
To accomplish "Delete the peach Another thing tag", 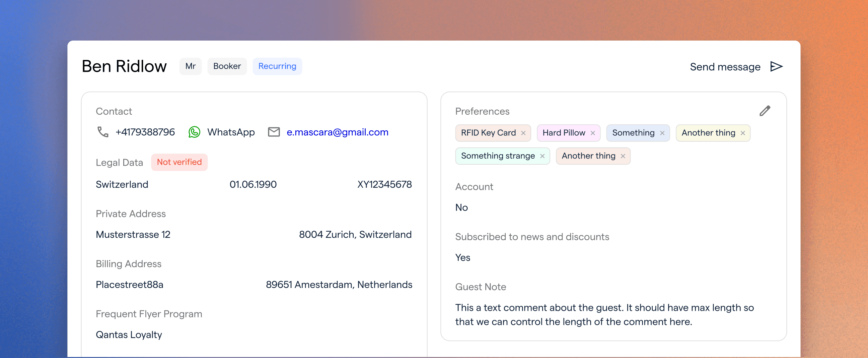I will click(623, 156).
